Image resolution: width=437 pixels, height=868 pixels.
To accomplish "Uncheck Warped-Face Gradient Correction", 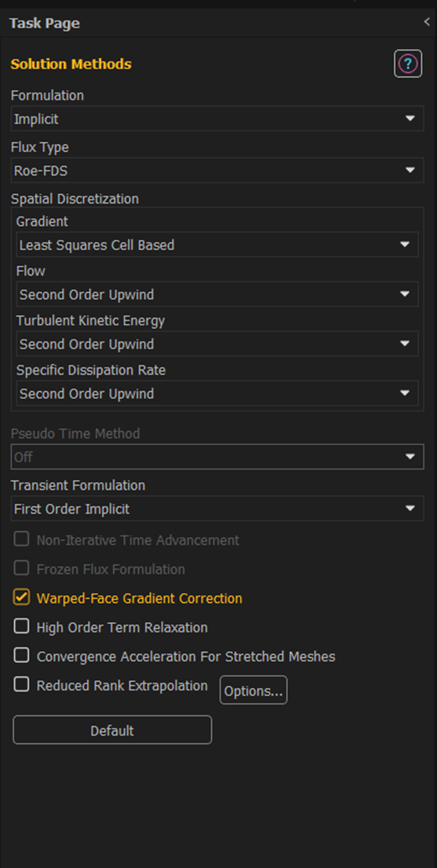I will (21, 598).
